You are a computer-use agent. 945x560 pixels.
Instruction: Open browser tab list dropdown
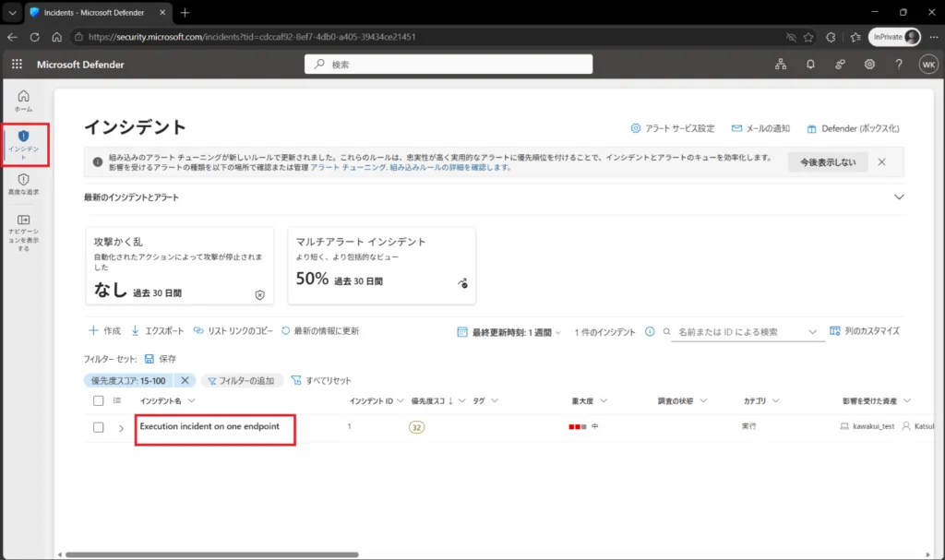tap(12, 12)
